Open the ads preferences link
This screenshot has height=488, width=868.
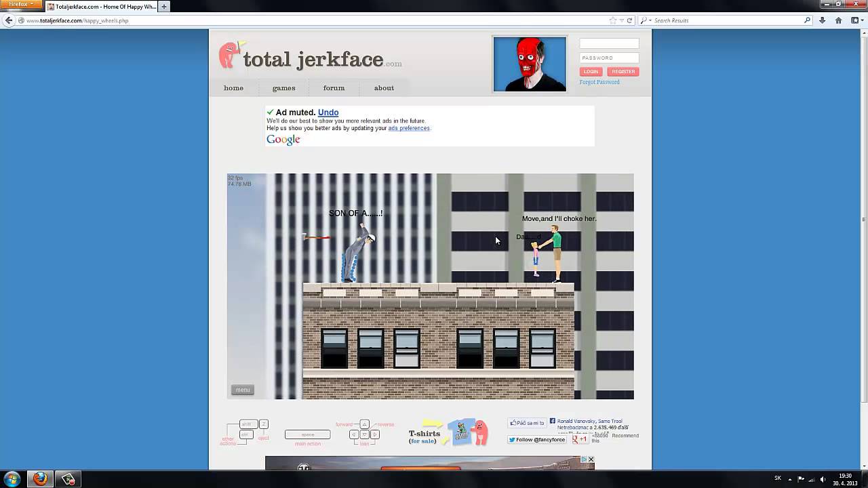click(x=409, y=128)
